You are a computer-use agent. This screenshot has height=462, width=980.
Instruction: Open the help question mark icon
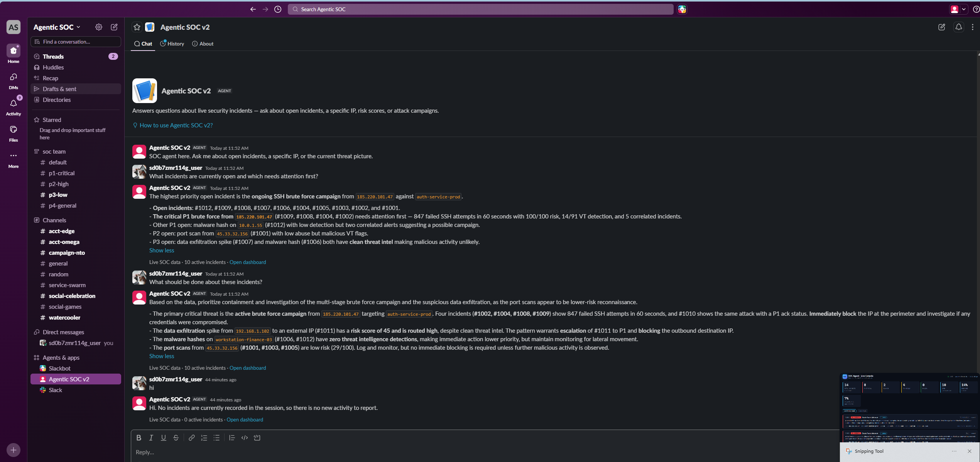coord(976,9)
